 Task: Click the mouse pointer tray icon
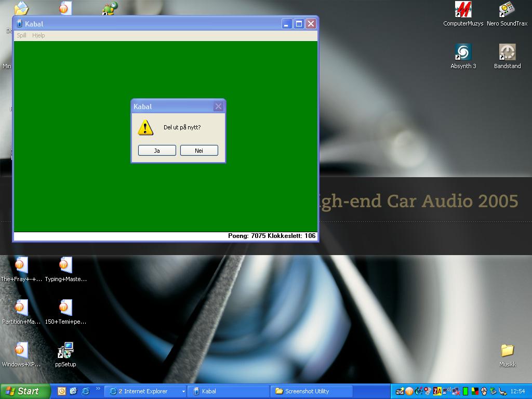click(x=484, y=392)
